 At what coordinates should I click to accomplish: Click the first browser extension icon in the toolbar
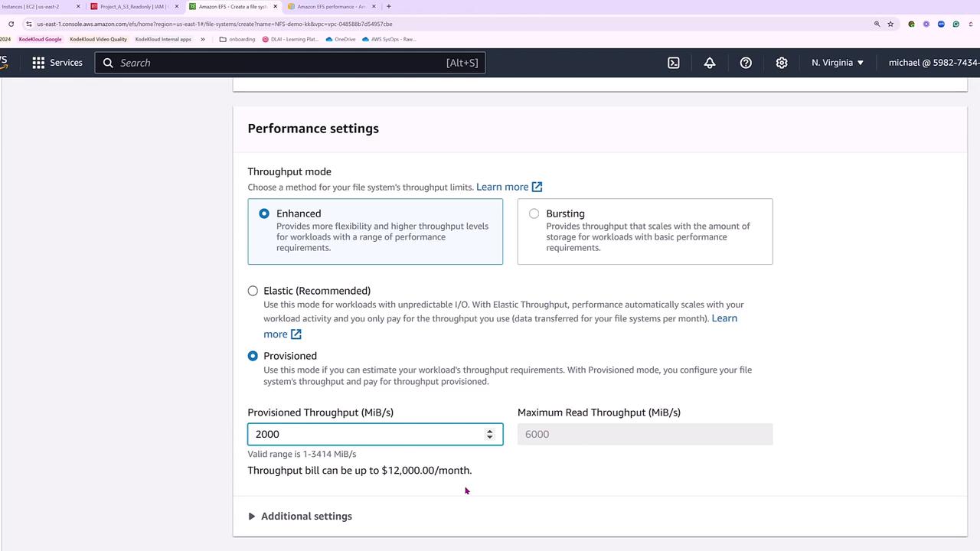click(x=911, y=24)
